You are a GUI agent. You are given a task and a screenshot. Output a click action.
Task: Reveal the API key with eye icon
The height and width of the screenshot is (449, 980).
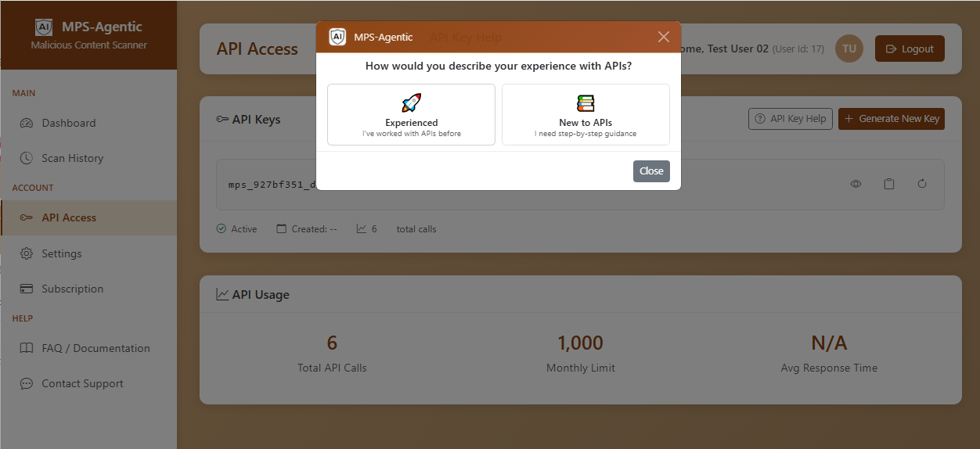pos(856,184)
